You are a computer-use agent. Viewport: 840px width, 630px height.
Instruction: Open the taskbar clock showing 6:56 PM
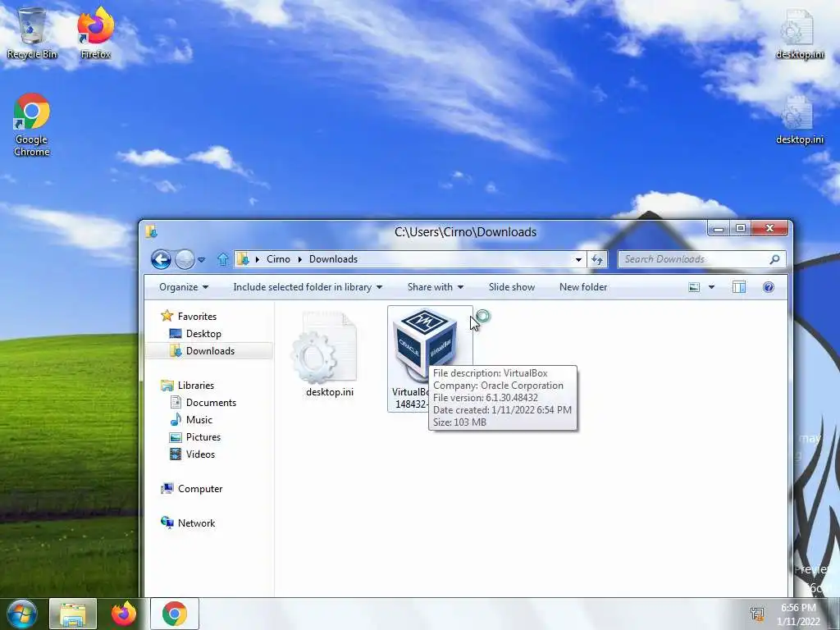pos(798,614)
